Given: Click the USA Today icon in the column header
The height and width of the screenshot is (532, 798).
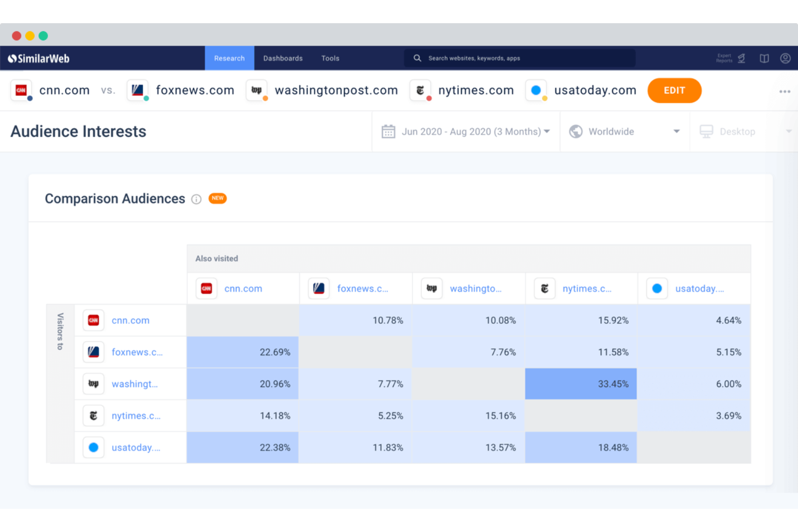Looking at the screenshot, I should click(657, 289).
